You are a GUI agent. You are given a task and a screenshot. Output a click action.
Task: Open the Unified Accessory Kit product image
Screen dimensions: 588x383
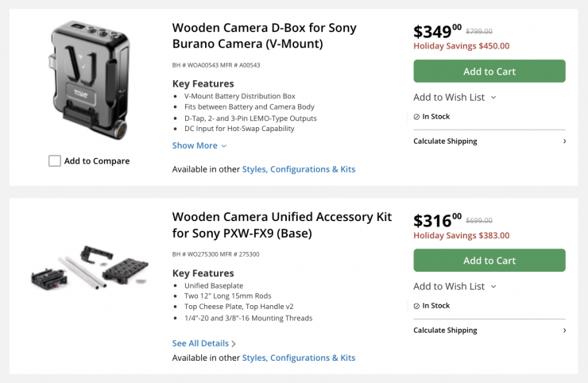pos(88,267)
